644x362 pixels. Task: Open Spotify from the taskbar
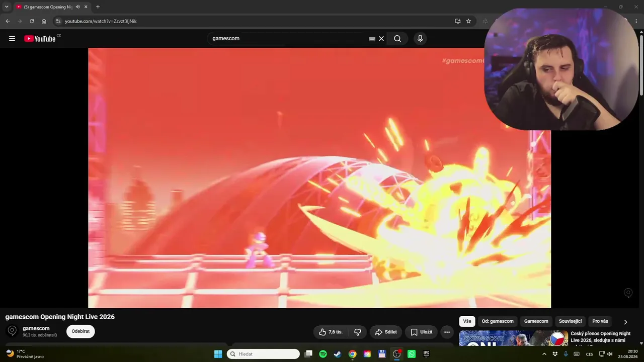tap(323, 354)
